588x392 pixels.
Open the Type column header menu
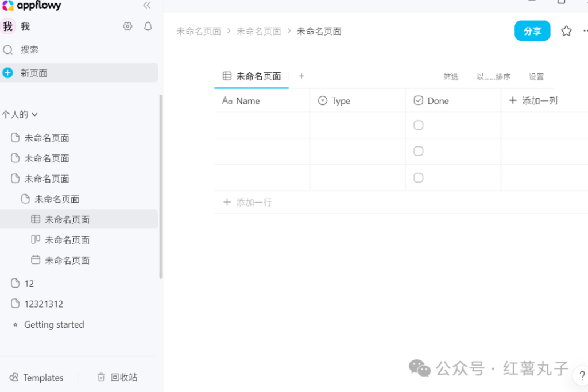click(341, 100)
